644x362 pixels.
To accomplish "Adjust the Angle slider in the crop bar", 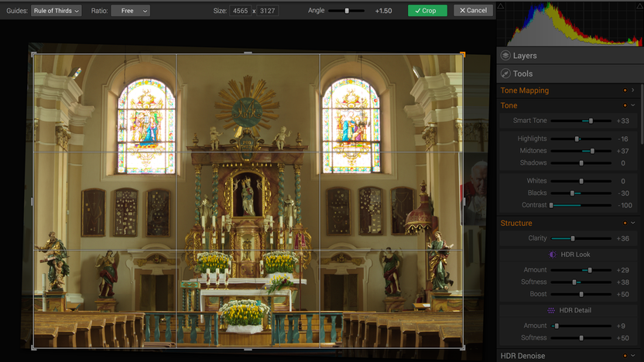I will click(347, 11).
